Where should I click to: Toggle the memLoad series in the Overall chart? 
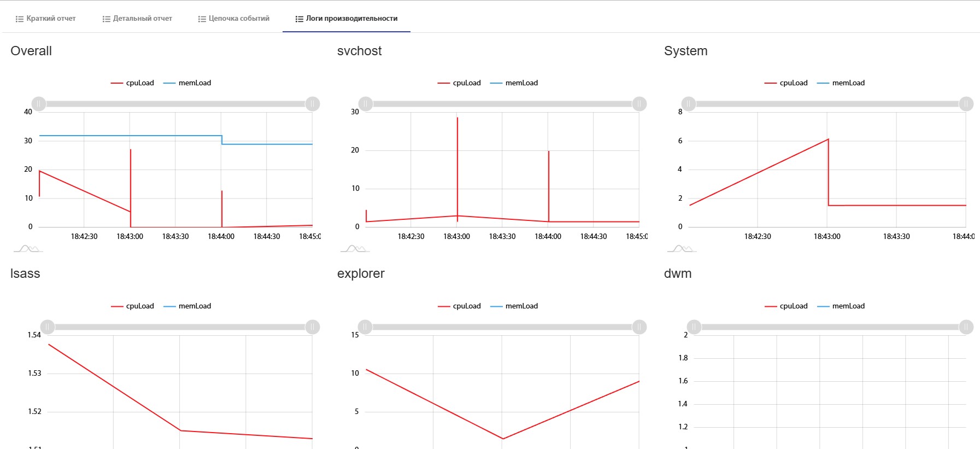(187, 83)
